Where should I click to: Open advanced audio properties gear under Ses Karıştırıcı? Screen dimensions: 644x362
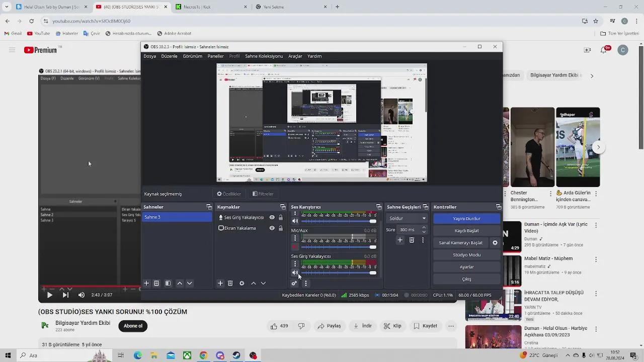294,284
